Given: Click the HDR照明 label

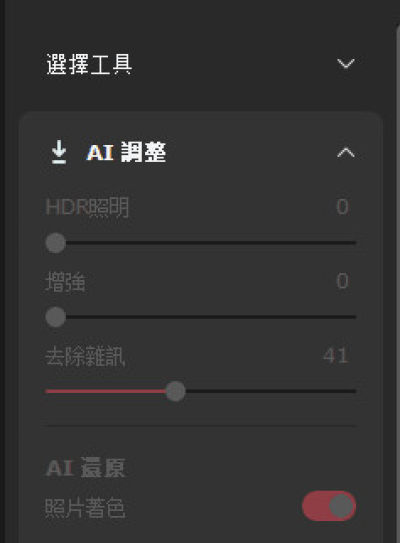Looking at the screenshot, I should coord(87,207).
